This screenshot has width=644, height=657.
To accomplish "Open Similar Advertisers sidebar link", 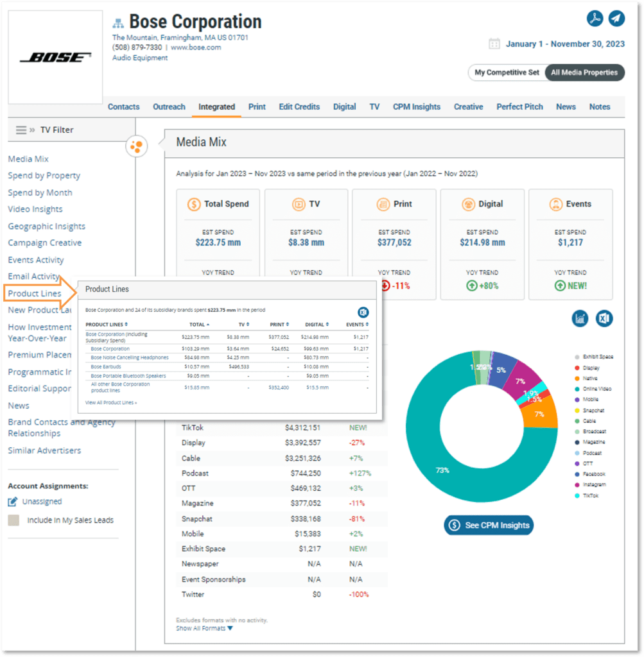I will (44, 450).
